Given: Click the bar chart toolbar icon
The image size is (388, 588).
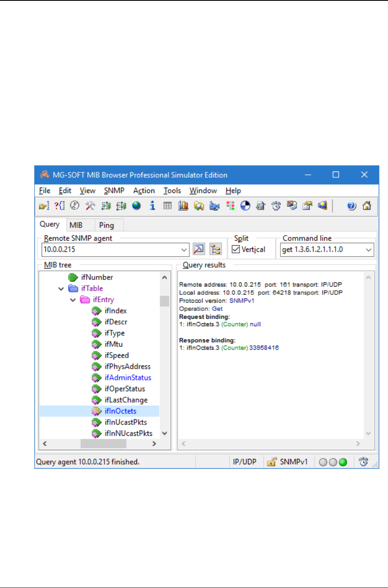Looking at the screenshot, I should pos(183,205).
